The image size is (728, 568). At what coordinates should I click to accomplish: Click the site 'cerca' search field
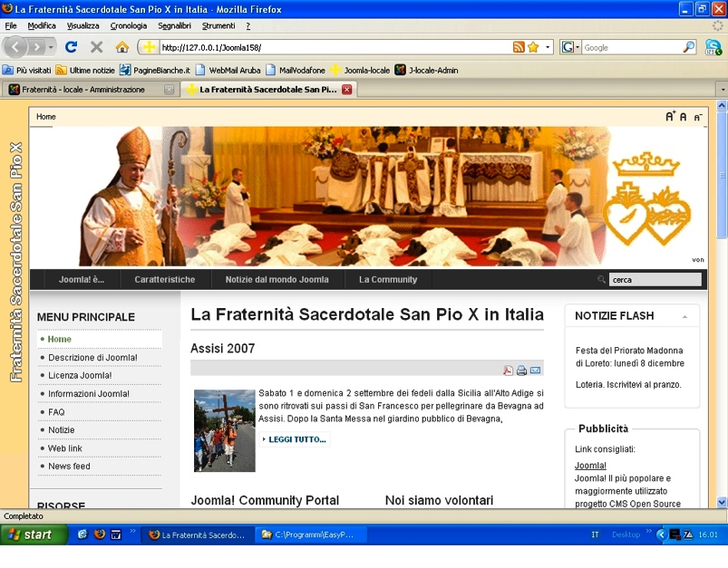(x=655, y=279)
